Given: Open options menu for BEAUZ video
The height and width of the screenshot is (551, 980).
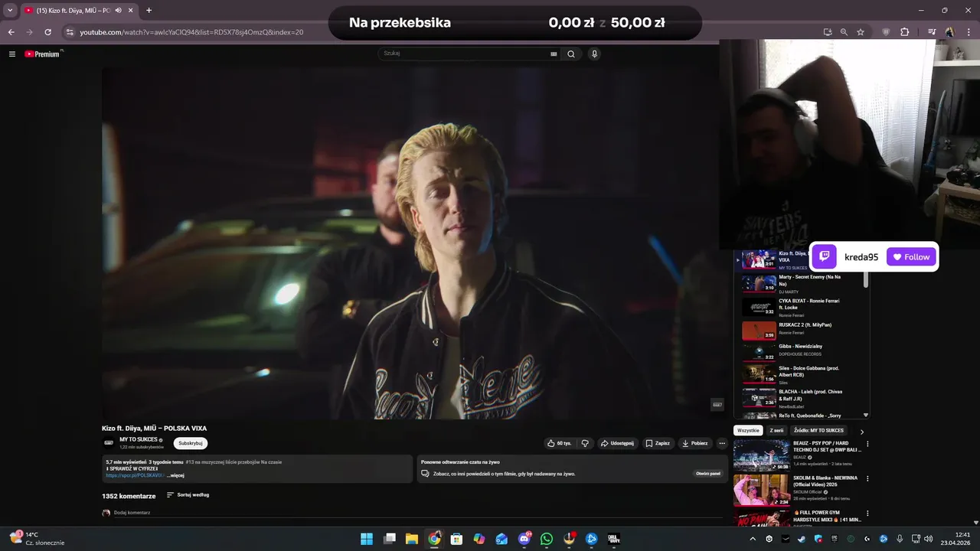Looking at the screenshot, I should tap(867, 444).
